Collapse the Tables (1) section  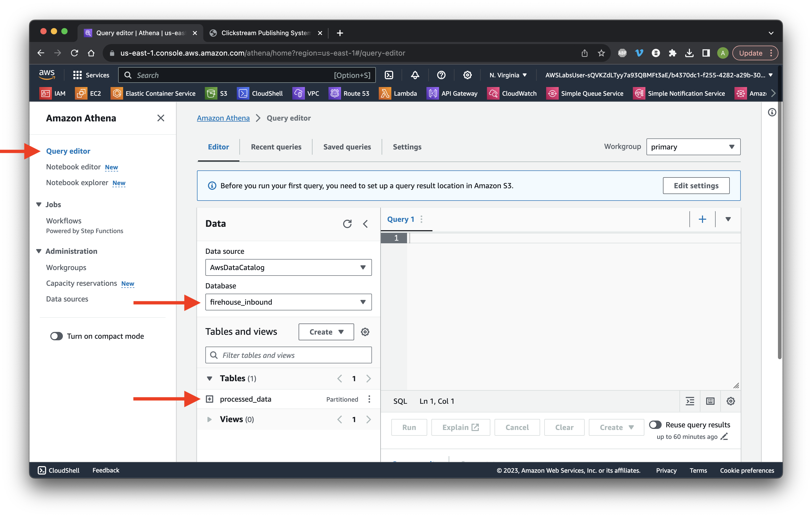click(x=209, y=378)
